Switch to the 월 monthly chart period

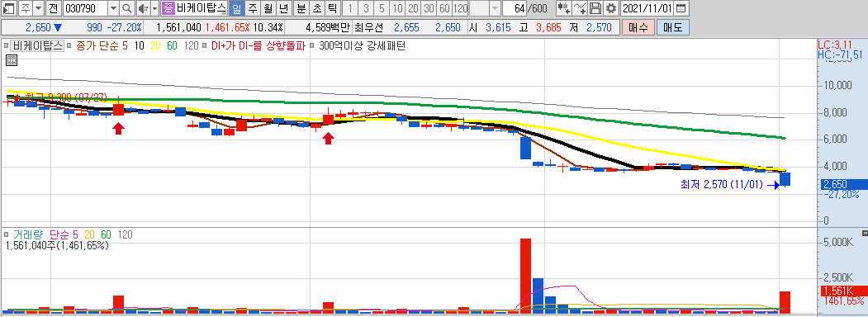[x=268, y=8]
